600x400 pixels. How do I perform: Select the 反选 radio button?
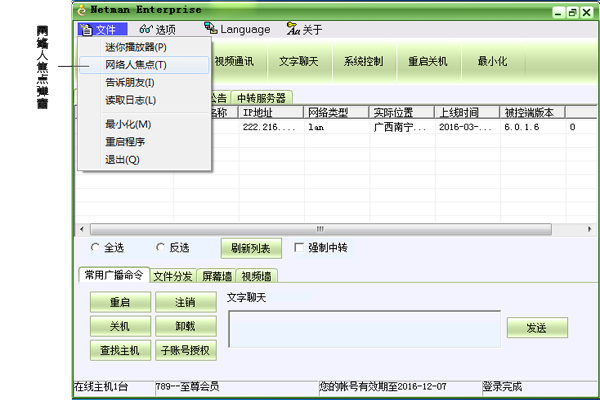point(161,247)
